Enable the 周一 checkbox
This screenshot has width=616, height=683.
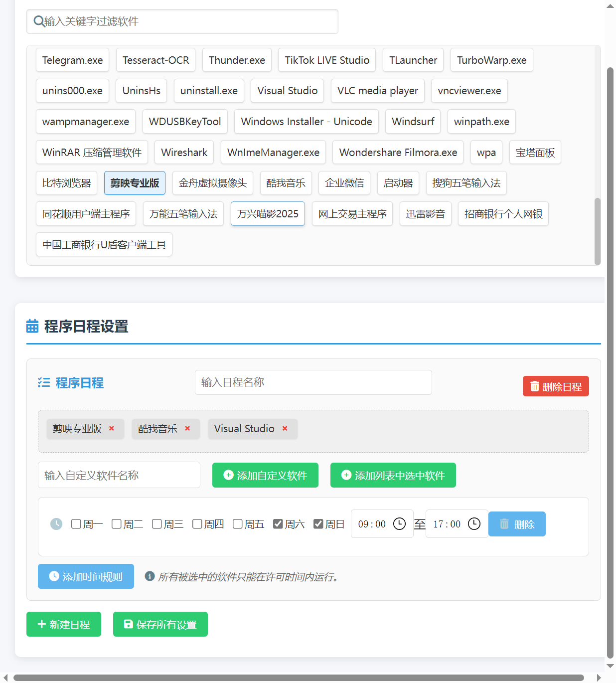tap(76, 524)
